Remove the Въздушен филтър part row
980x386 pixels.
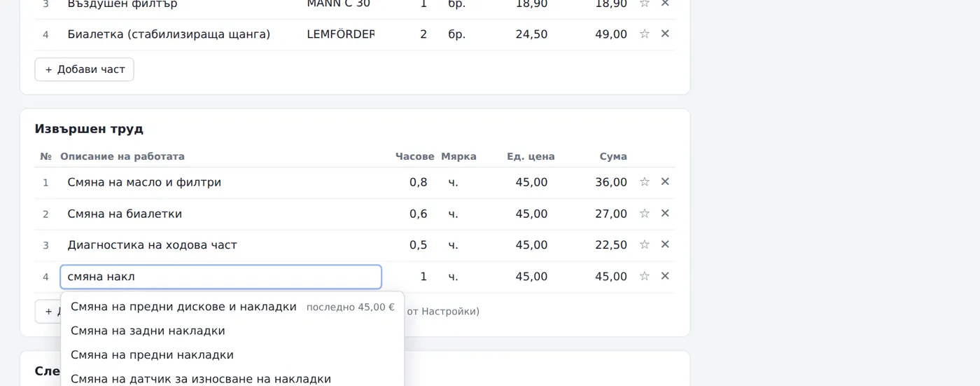[x=665, y=4]
